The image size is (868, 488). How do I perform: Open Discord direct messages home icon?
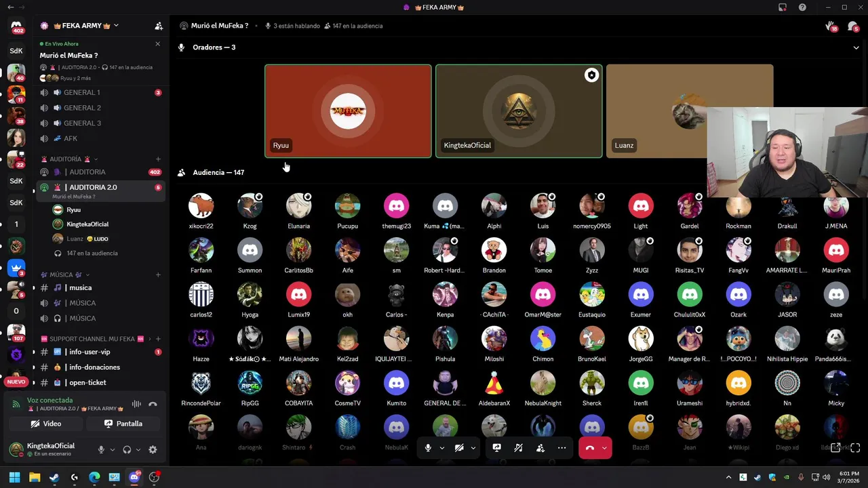tap(16, 26)
